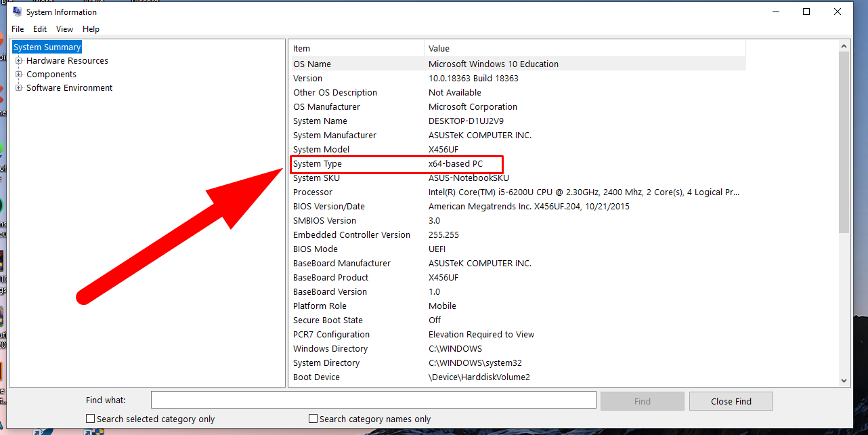This screenshot has height=435, width=868.
Task: Click the value C:\WINDOWS\system32
Action: [475, 363]
